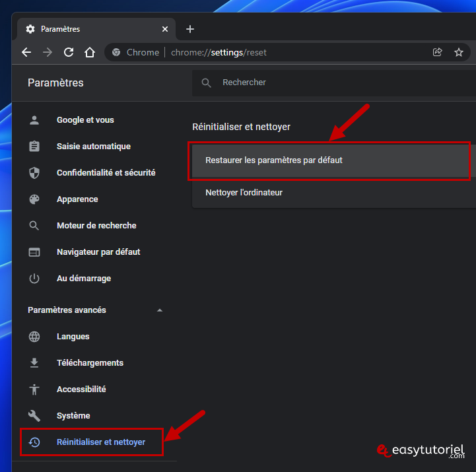Image resolution: width=476 pixels, height=472 pixels.
Task: Click the search magnifier icon in settings
Action: [207, 83]
